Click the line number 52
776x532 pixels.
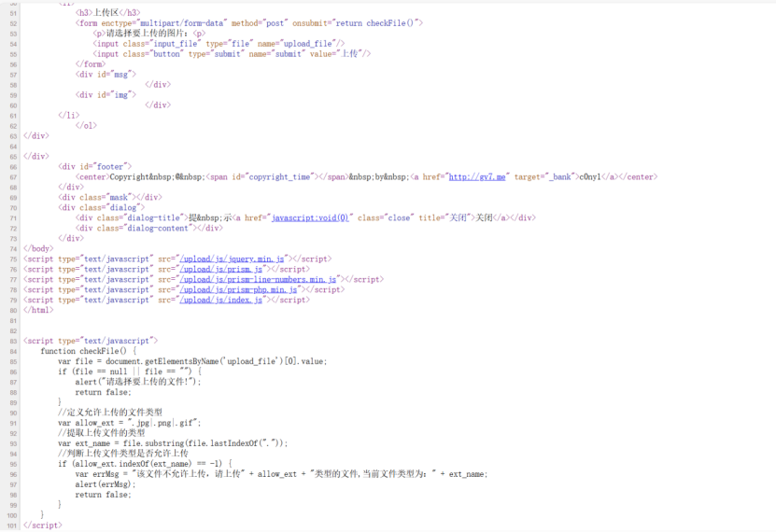(13, 23)
